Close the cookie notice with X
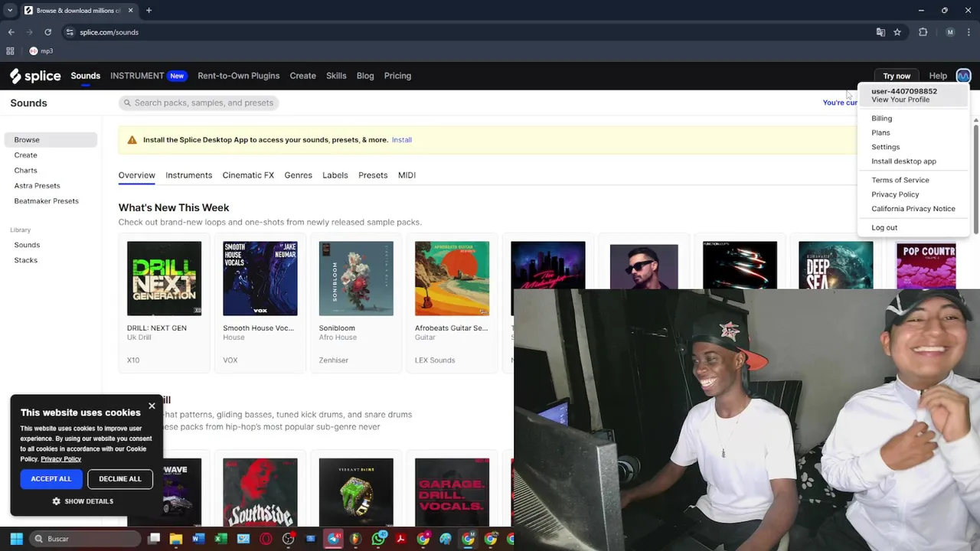The width and height of the screenshot is (980, 551). [x=152, y=406]
